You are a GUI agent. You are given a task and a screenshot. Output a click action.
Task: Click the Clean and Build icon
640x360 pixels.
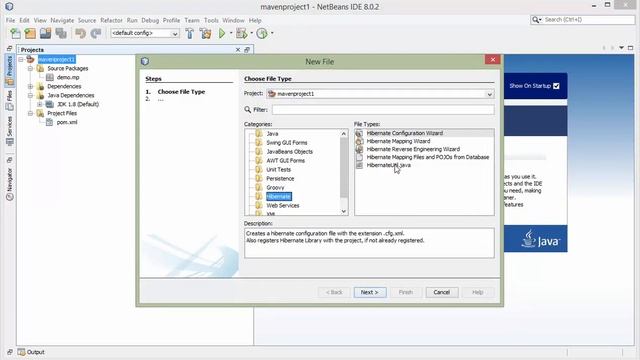pyautogui.click(x=205, y=33)
